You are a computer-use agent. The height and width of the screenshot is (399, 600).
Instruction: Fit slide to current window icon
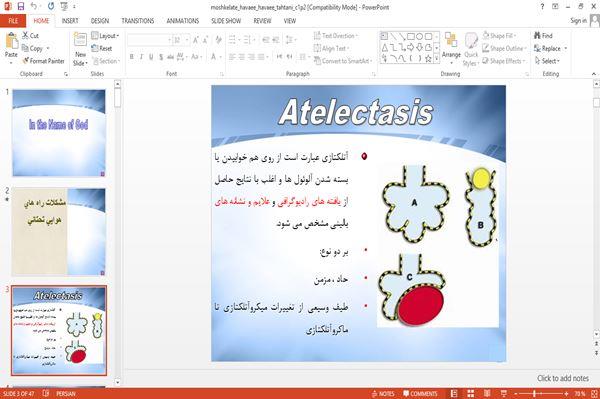click(594, 393)
